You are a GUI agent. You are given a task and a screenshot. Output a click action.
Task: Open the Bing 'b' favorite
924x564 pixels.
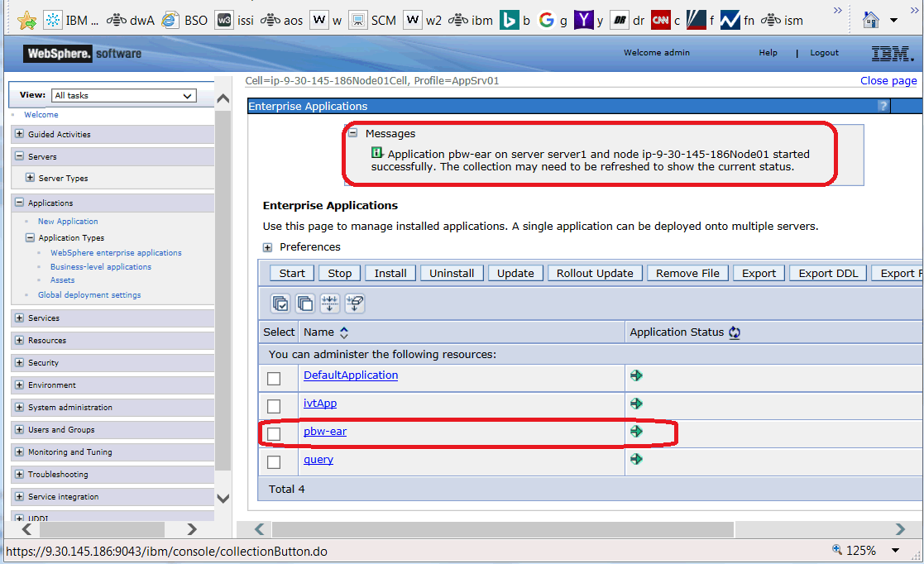coord(515,21)
